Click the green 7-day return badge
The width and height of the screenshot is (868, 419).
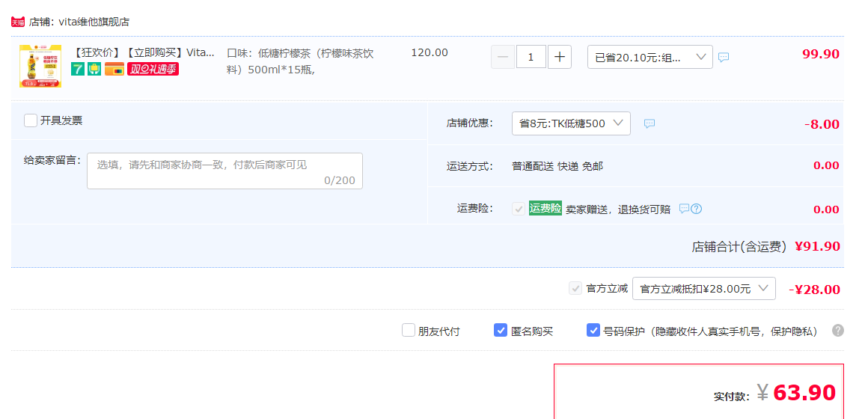coord(78,69)
